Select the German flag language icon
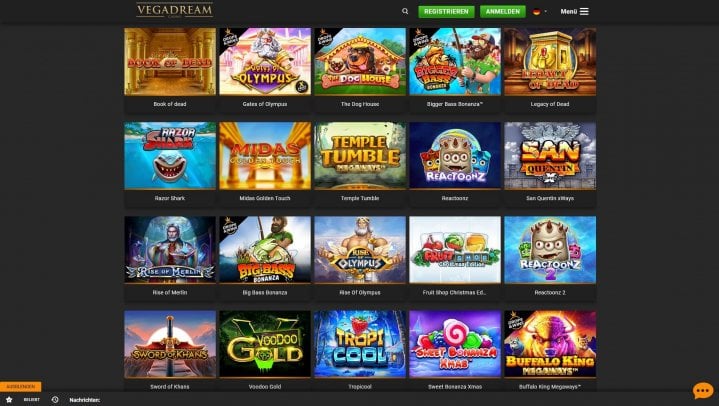The height and width of the screenshot is (406, 719). point(536,11)
